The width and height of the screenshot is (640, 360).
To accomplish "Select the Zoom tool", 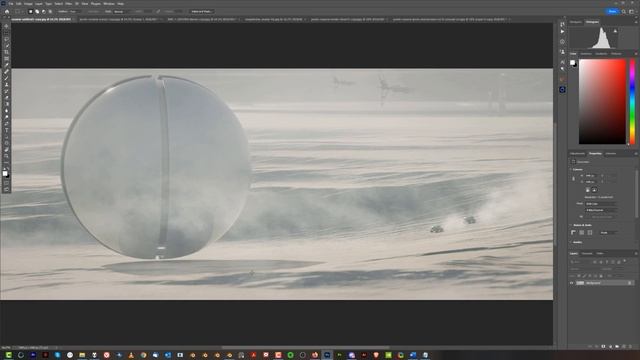I will coord(6,157).
